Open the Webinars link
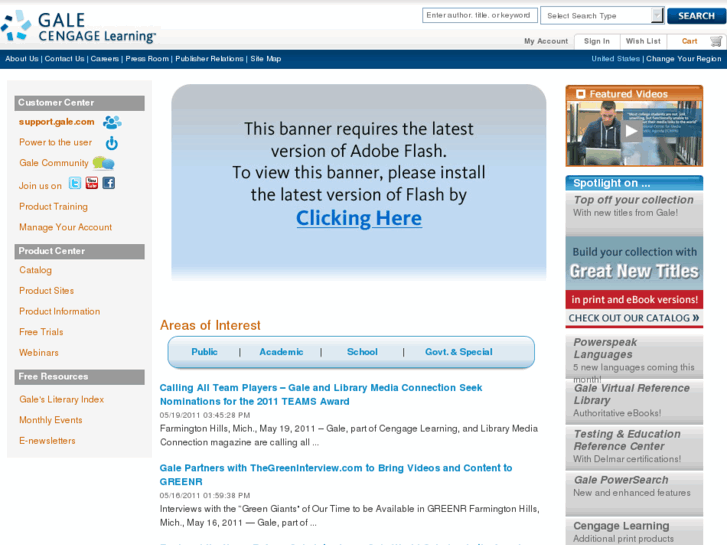The height and width of the screenshot is (545, 727). click(x=38, y=353)
